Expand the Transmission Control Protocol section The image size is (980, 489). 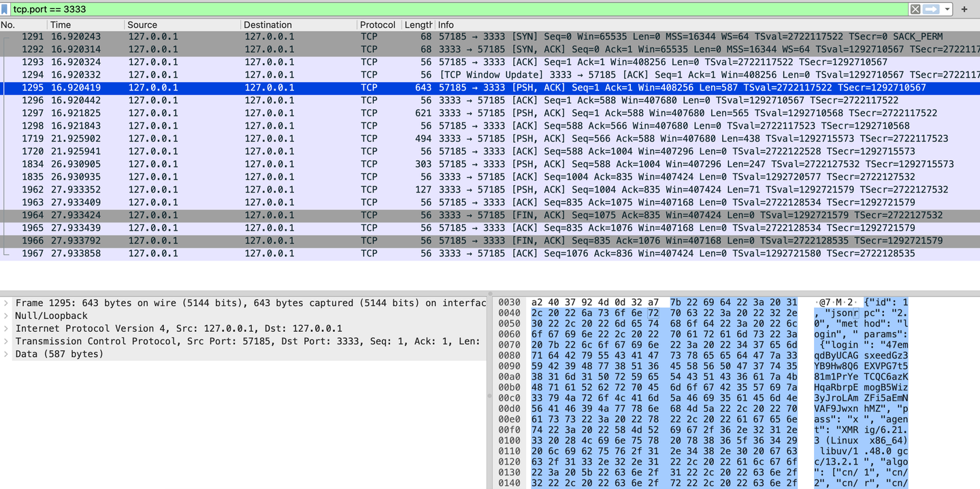tap(5, 341)
